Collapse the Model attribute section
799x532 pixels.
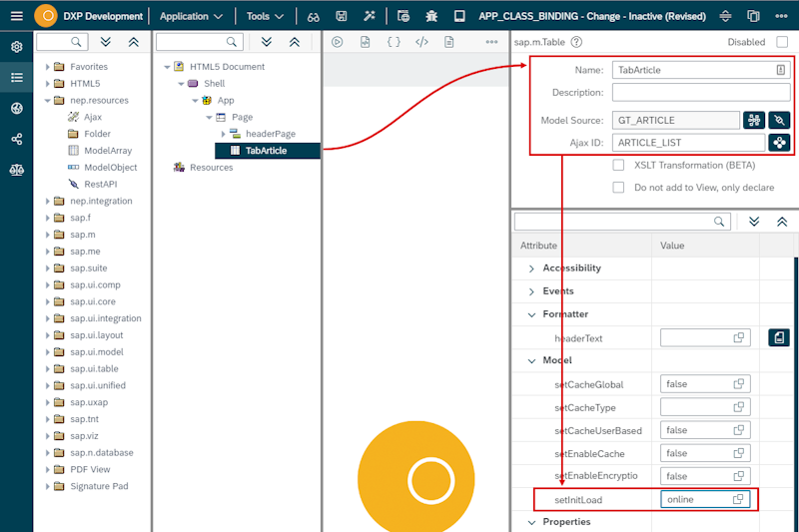pyautogui.click(x=531, y=360)
